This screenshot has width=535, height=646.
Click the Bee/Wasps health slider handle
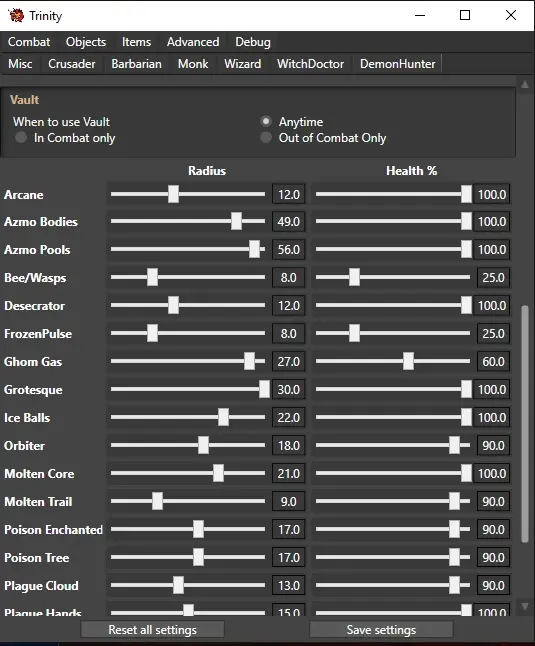[354, 277]
